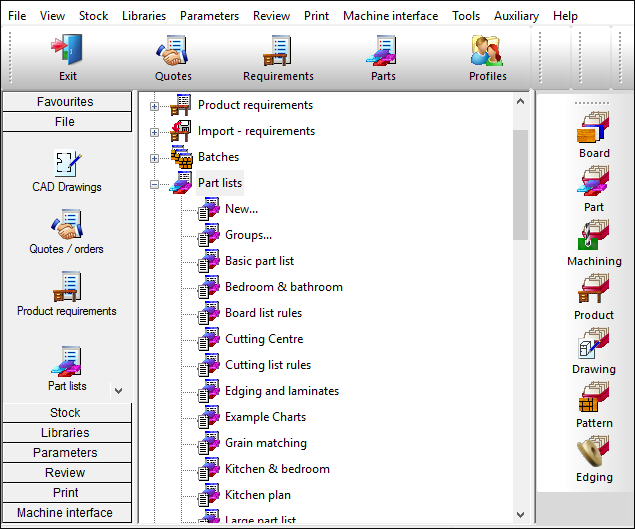Click icon beside New... part list

pyautogui.click(x=209, y=209)
